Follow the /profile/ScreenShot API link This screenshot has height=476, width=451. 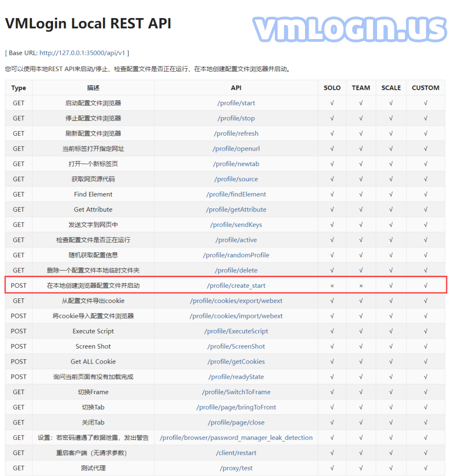236,346
